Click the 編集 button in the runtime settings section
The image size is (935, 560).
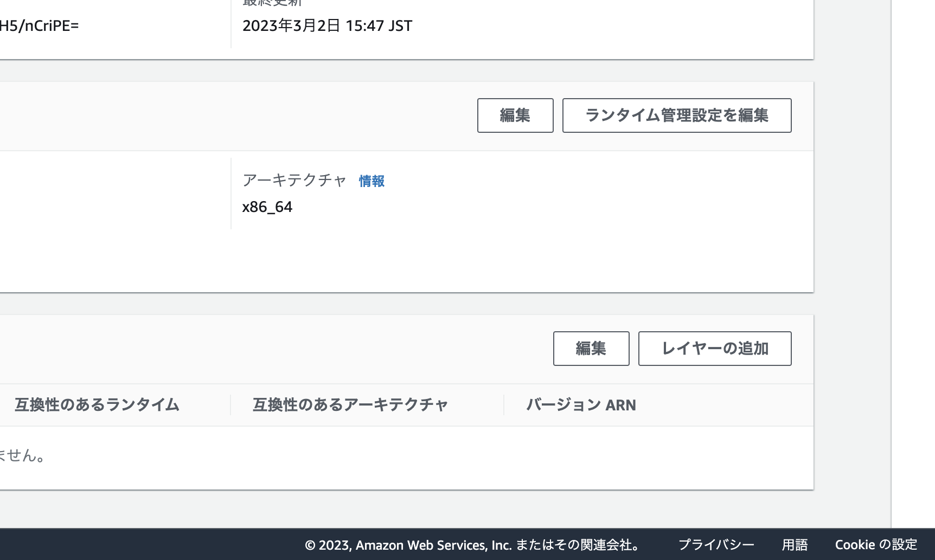pos(514,115)
